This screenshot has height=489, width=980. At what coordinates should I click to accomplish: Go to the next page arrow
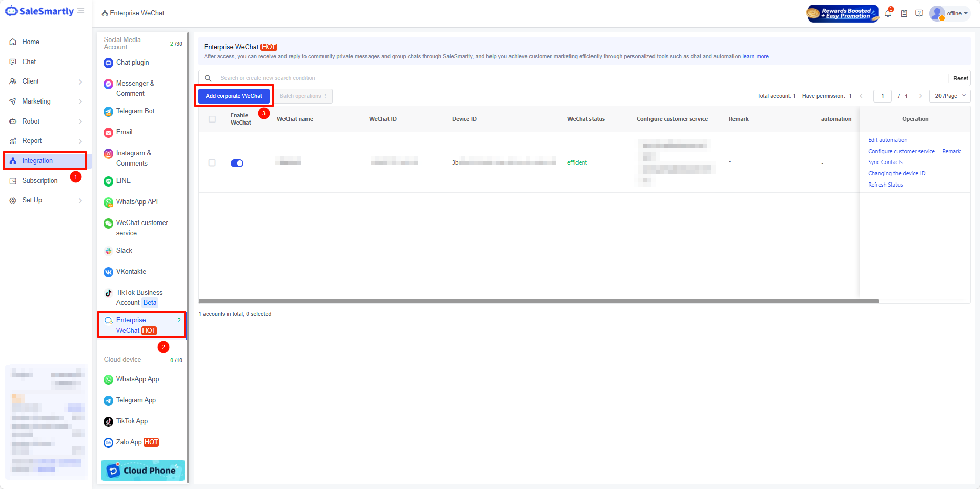click(x=921, y=96)
